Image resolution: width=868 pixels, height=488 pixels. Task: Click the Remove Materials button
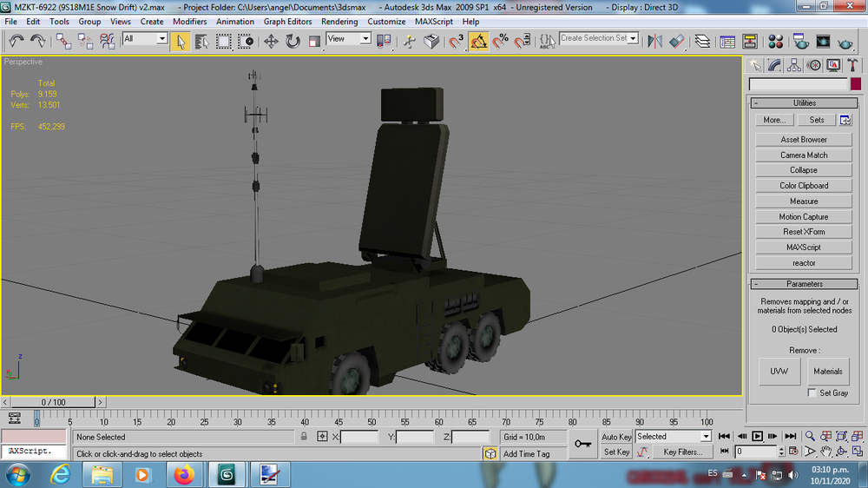(828, 372)
